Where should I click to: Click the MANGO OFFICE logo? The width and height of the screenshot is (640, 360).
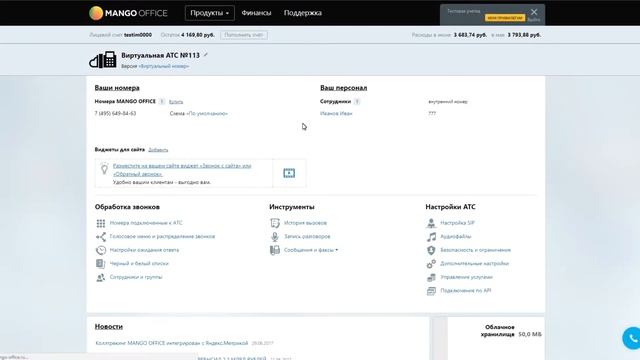click(128, 13)
